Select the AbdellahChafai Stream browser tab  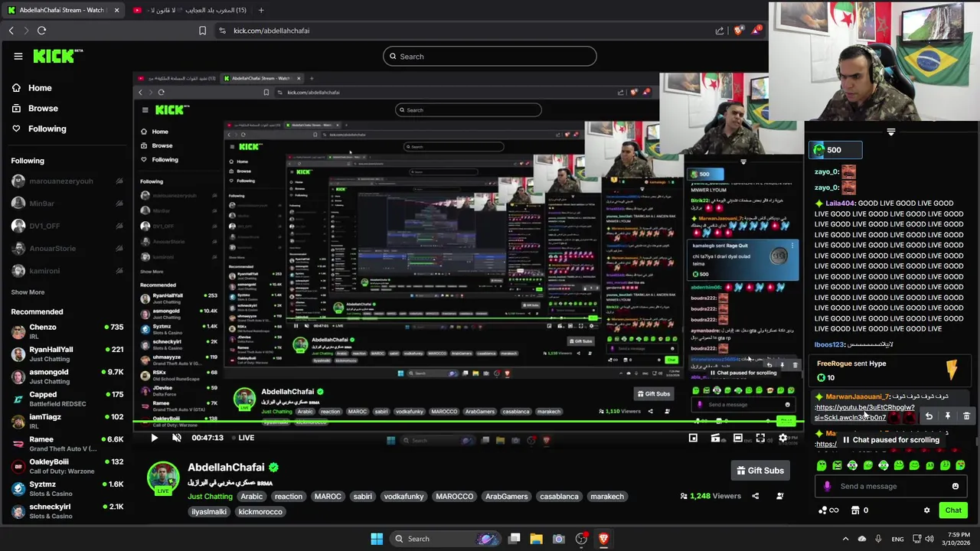(63, 10)
